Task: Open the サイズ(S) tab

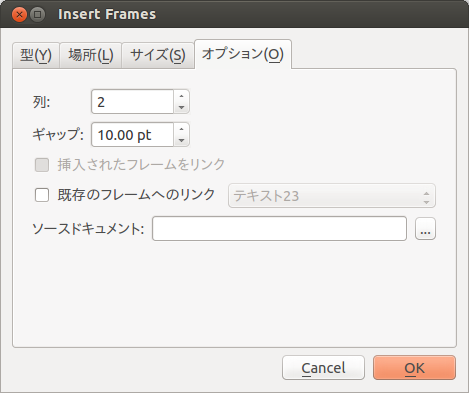Action: (158, 55)
